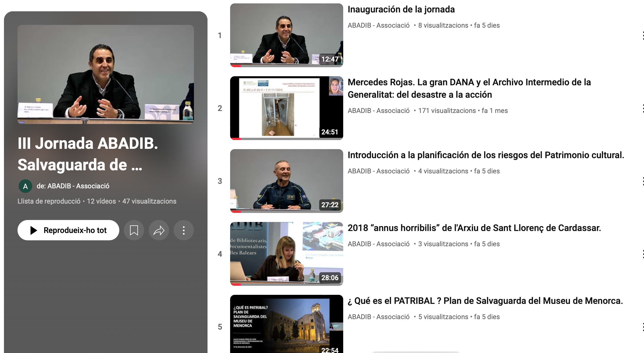Open the 'de: ABADIB - Associació' channel link

tap(73, 186)
